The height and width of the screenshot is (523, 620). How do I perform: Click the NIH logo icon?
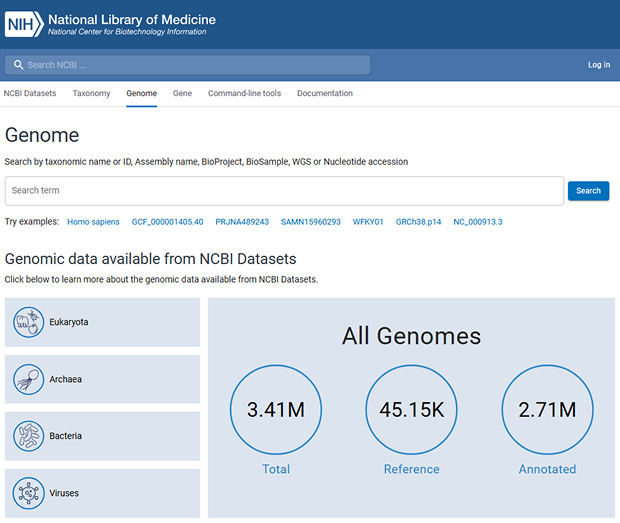coord(25,24)
